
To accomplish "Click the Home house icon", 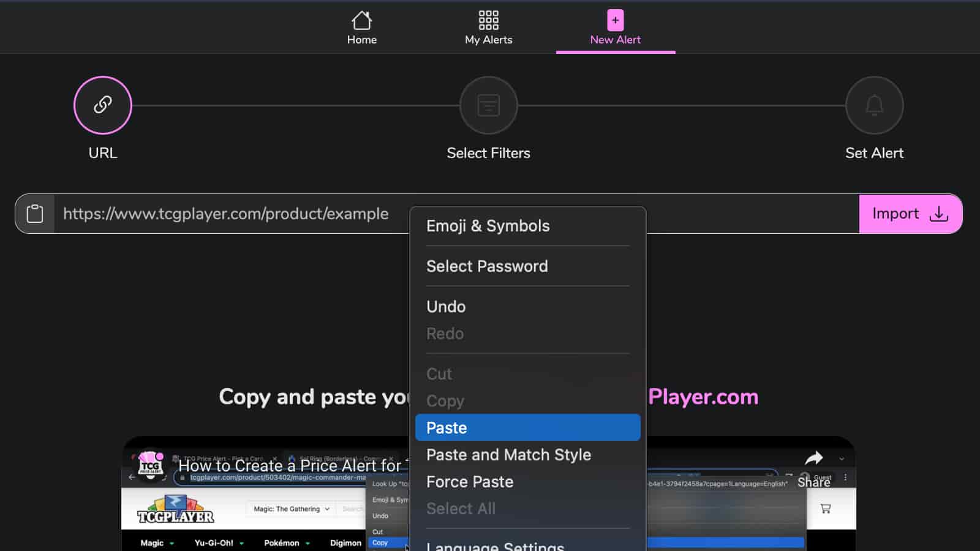I will (x=361, y=21).
